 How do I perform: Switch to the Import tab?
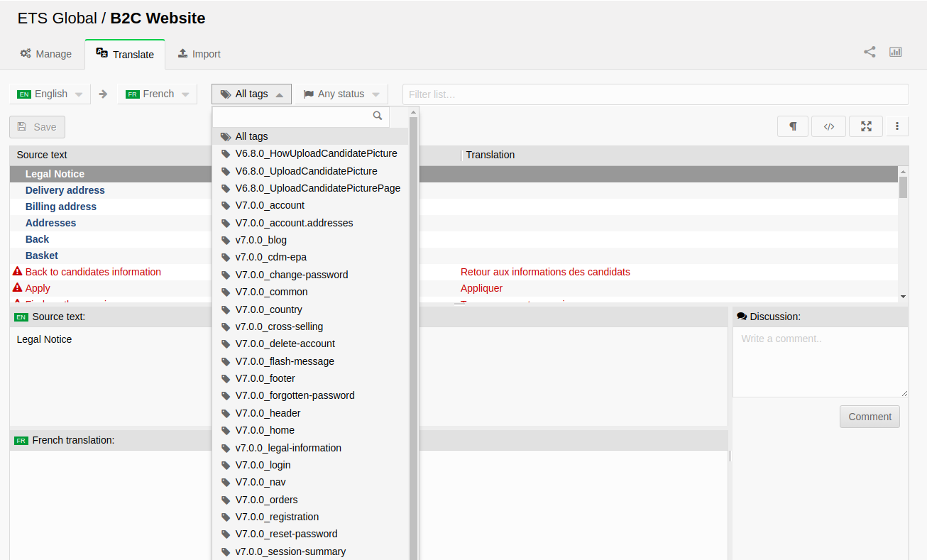tap(199, 54)
